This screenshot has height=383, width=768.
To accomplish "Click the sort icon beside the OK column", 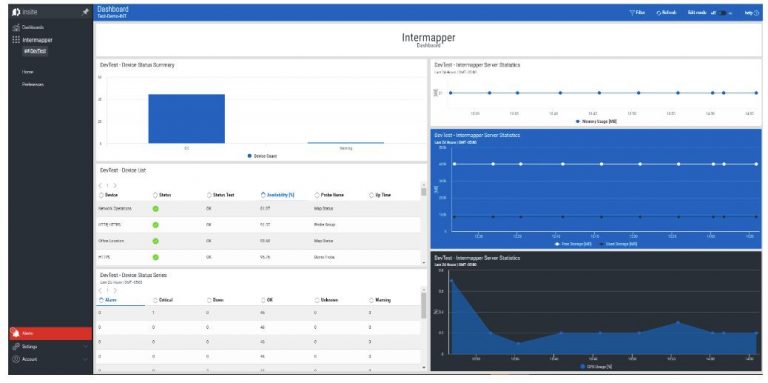I will tap(263, 300).
